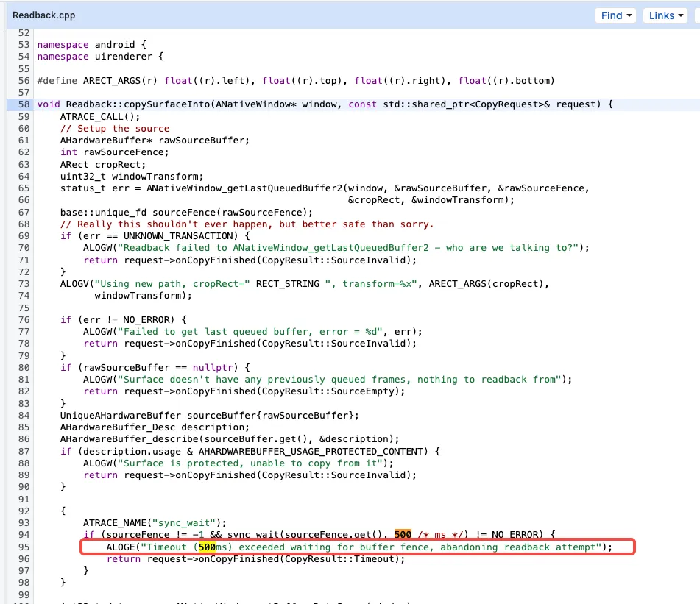This screenshot has width=700, height=604.
Task: Click line number 53 in gutter
Action: click(x=24, y=45)
